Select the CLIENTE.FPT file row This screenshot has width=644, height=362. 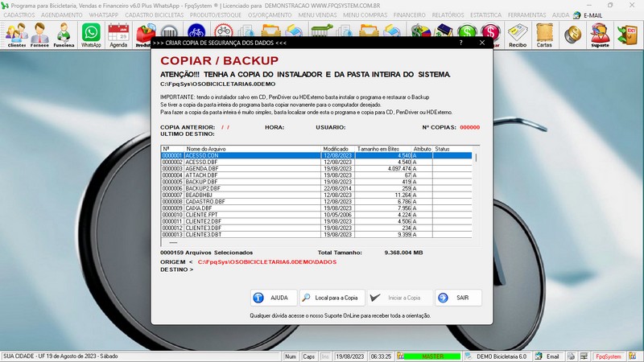tap(316, 215)
